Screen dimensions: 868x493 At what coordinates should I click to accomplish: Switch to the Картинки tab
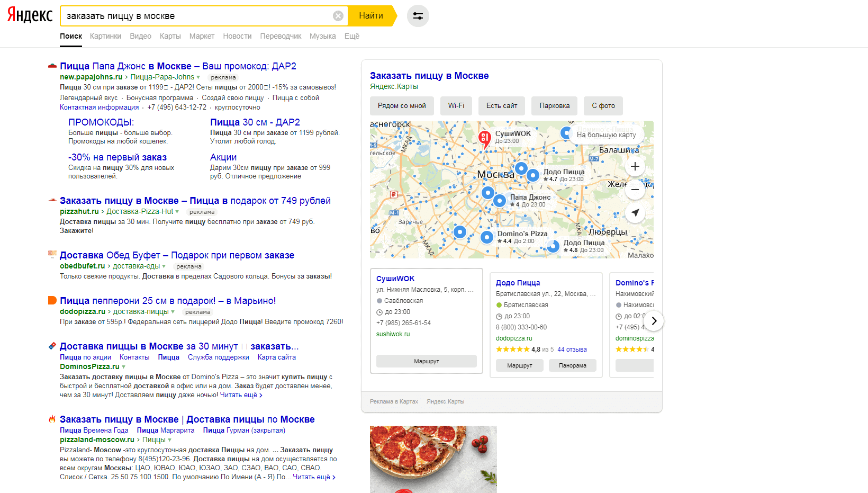click(105, 36)
